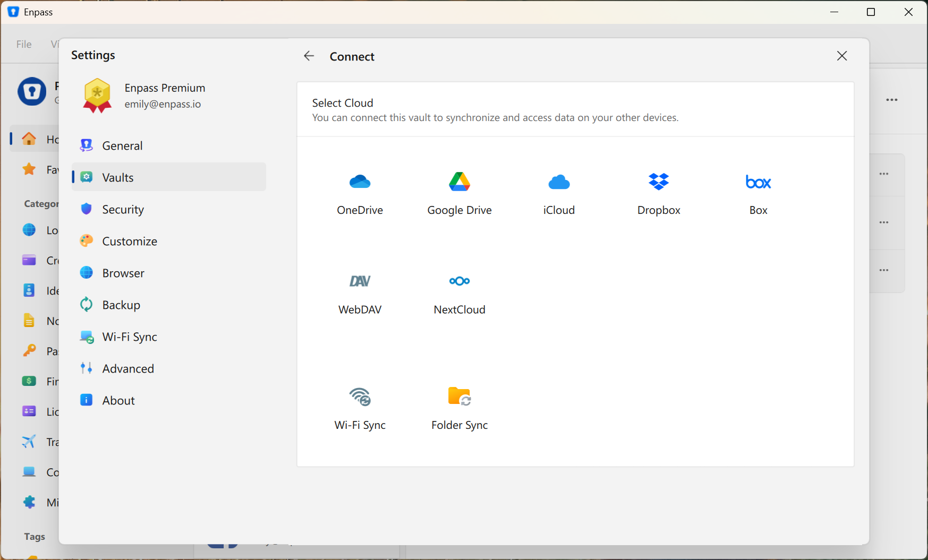Image resolution: width=928 pixels, height=560 pixels.
Task: Close the Settings dialog
Action: (842, 56)
